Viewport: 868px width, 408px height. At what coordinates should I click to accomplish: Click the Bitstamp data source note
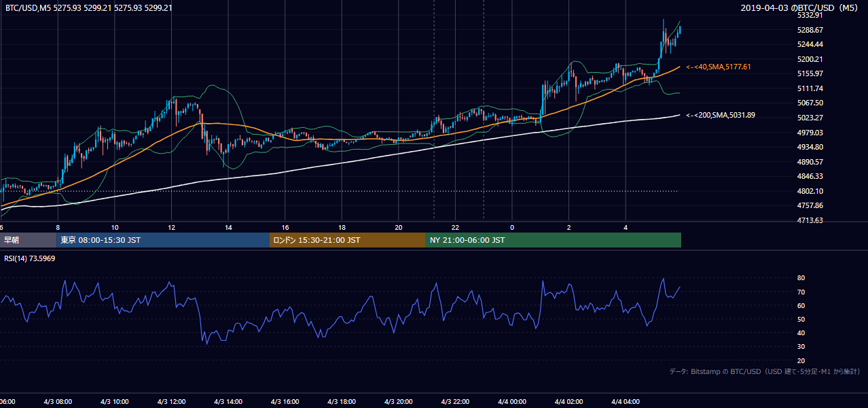tap(765, 371)
